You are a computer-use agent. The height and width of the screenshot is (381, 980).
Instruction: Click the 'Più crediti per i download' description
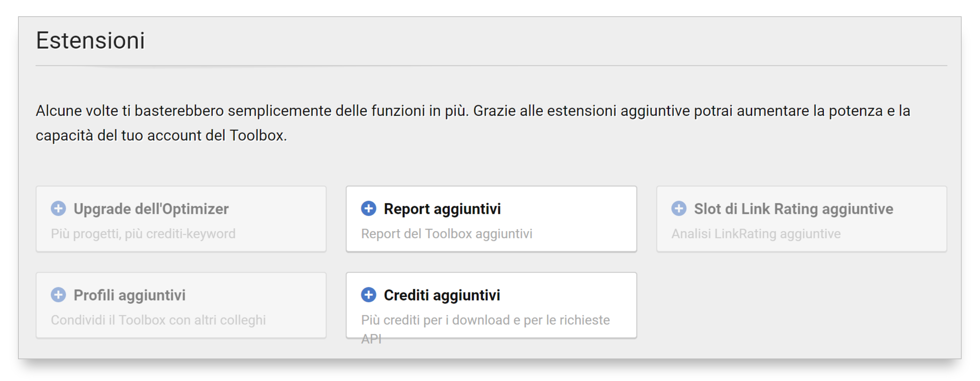click(485, 320)
